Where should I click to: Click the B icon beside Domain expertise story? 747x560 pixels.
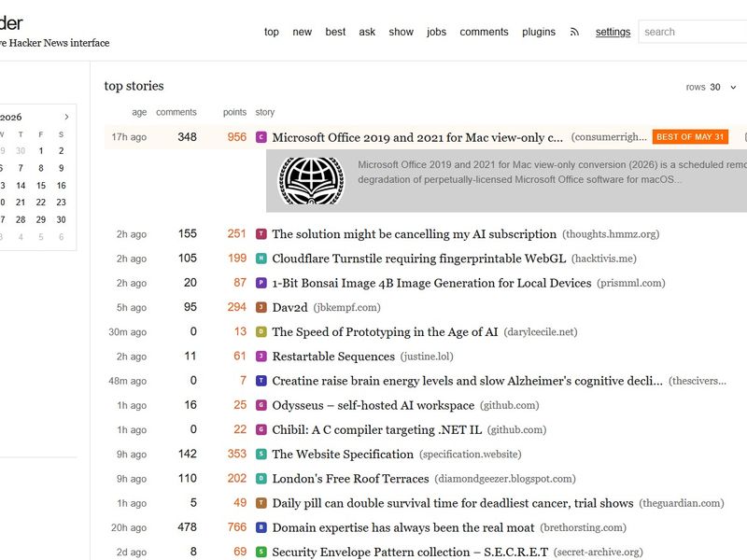pyautogui.click(x=261, y=527)
